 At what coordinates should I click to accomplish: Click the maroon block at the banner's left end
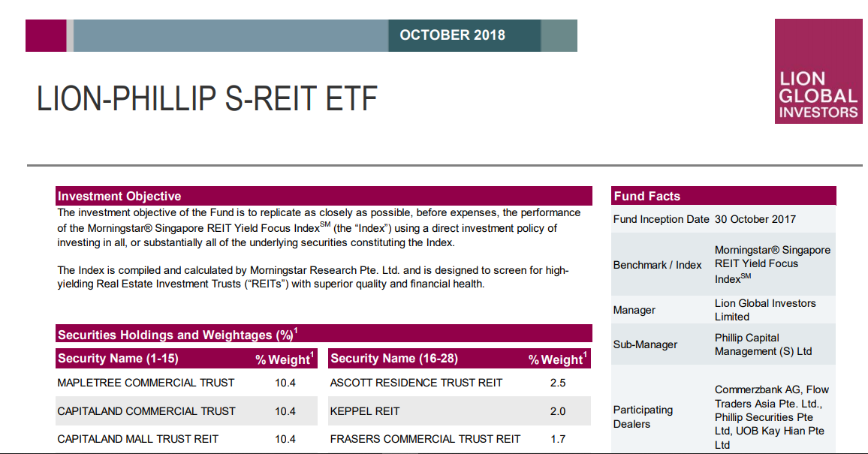point(45,35)
